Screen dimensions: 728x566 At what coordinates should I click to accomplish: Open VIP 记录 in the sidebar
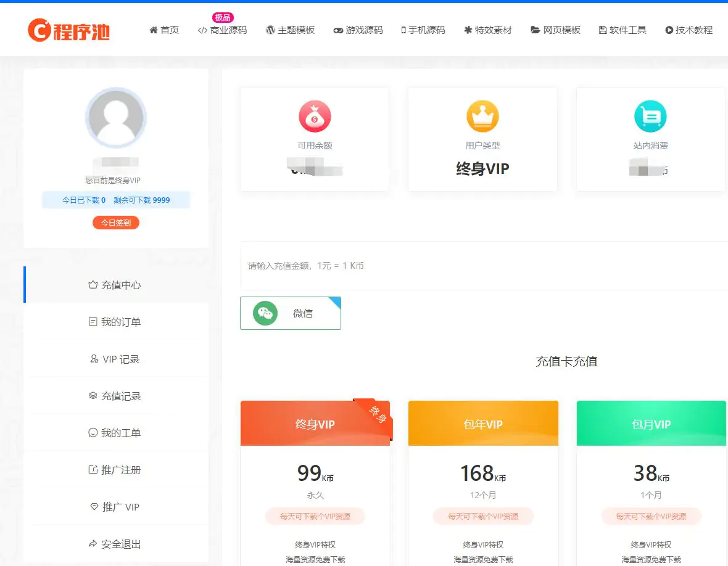click(x=116, y=359)
